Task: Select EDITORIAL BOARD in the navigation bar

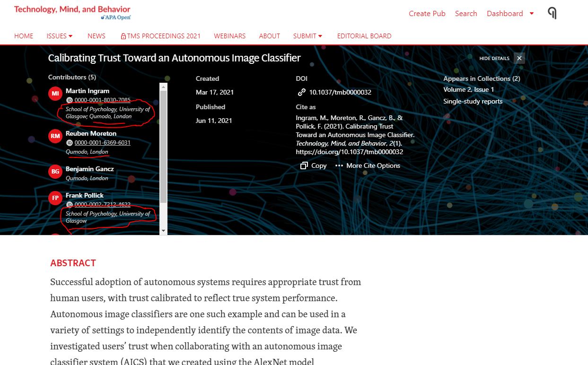Action: [364, 35]
